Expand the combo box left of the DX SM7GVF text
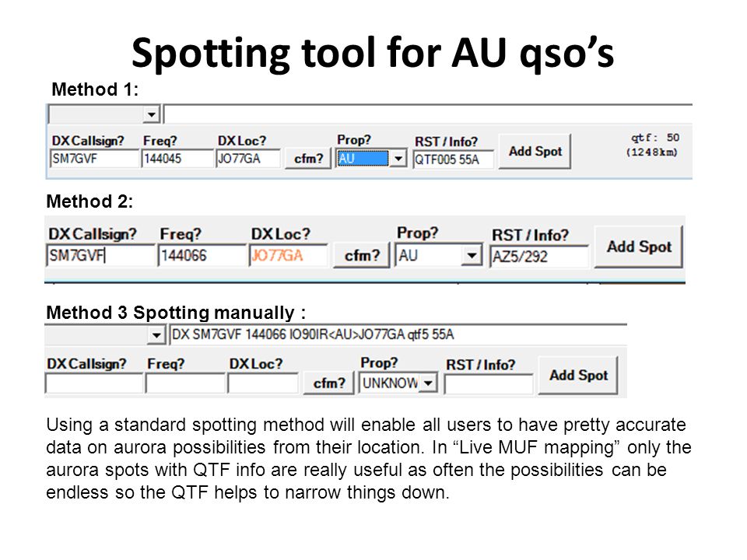Viewport: 747px width, 560px height. (x=156, y=335)
